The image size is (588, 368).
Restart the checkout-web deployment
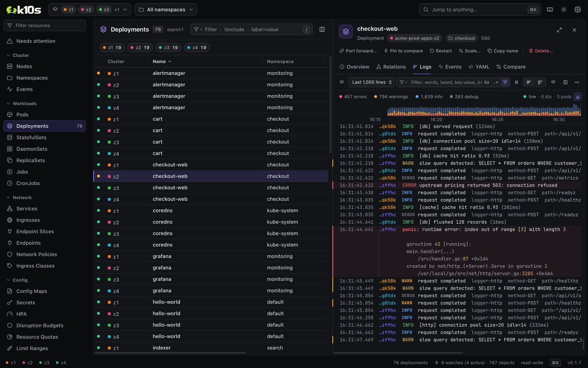tap(441, 51)
